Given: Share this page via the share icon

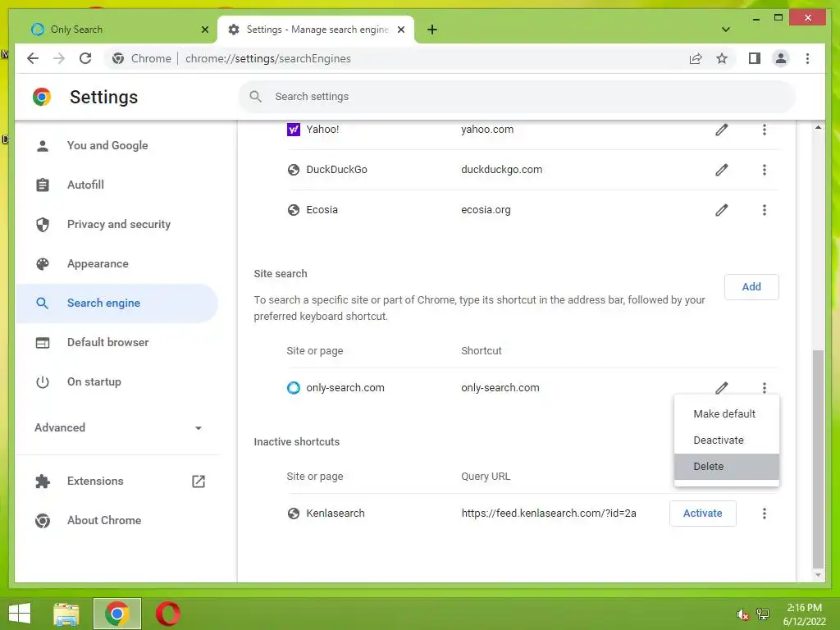Looking at the screenshot, I should (x=696, y=58).
